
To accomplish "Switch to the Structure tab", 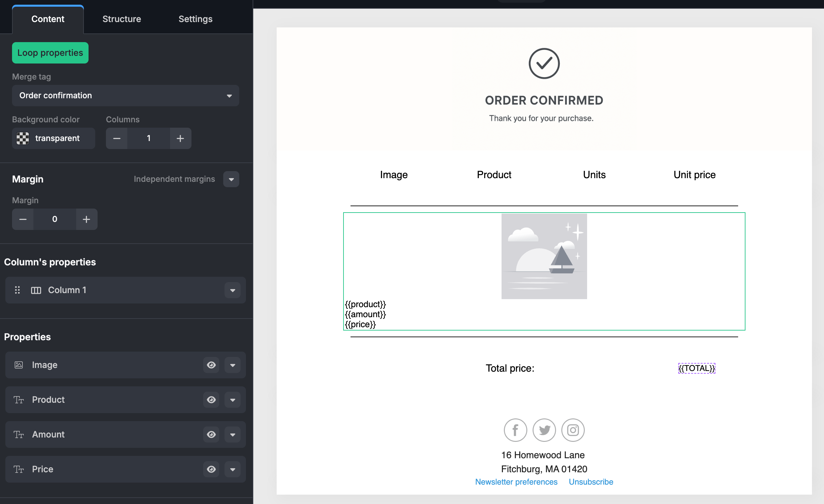I will point(121,19).
